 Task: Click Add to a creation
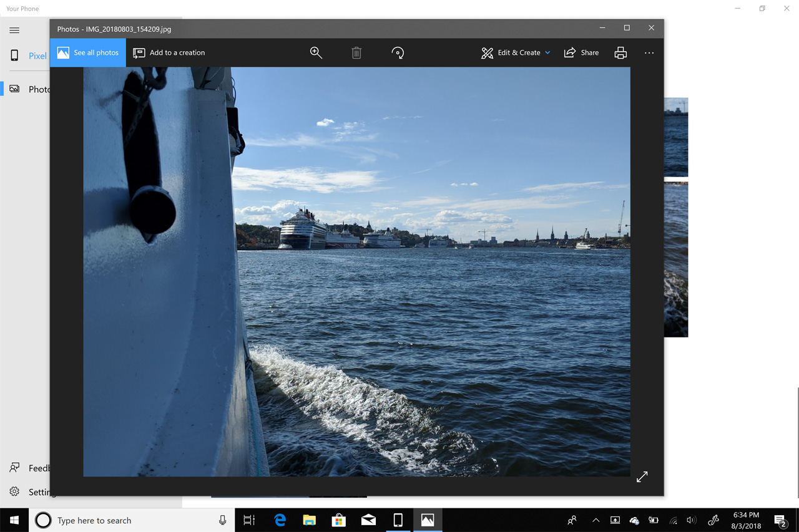(x=169, y=53)
